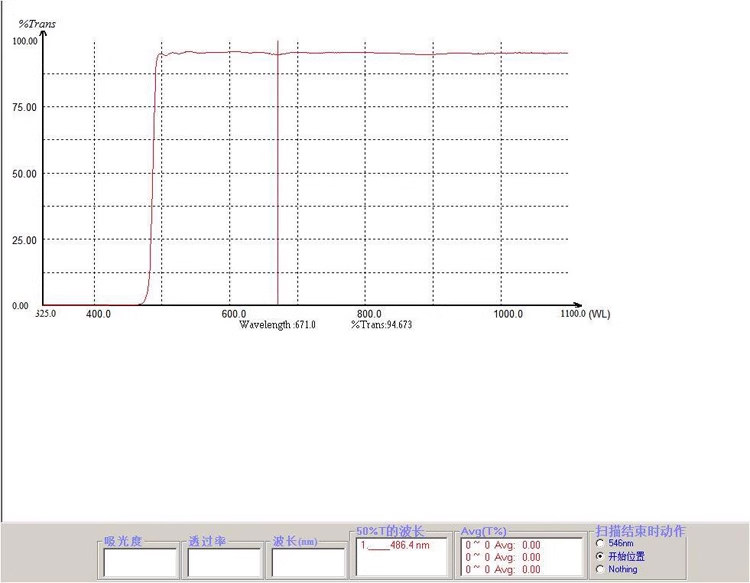Click the 50.00 tick on the transmittance axis

coord(24,174)
